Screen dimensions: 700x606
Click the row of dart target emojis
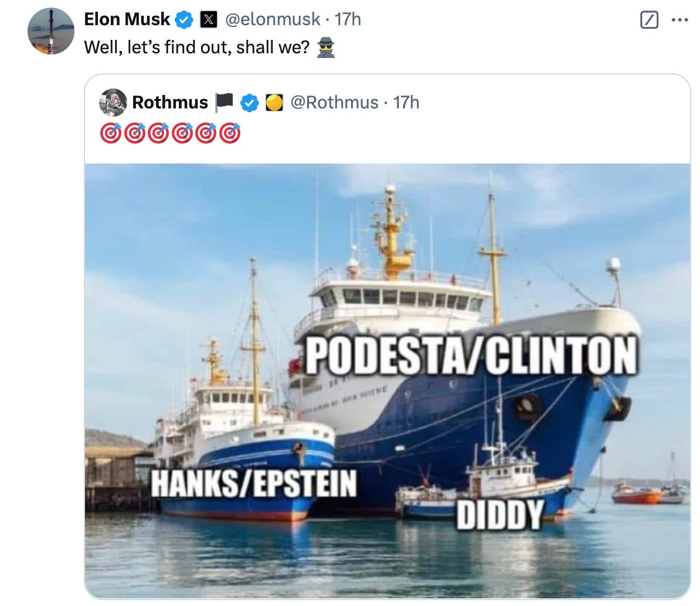pos(170,133)
